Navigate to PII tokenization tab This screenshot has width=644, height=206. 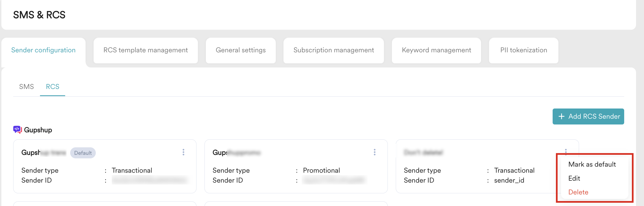[523, 50]
